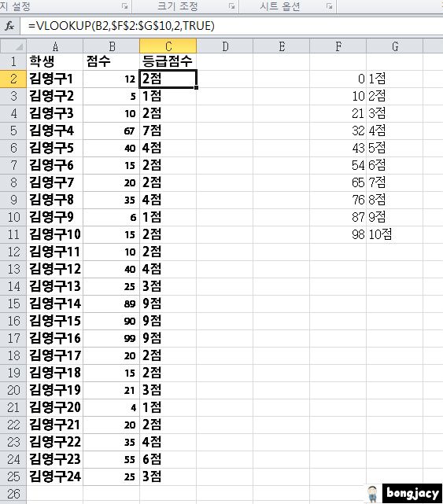Click lookup table cell with value 21
This screenshot has height=504, width=443.
pos(338,113)
